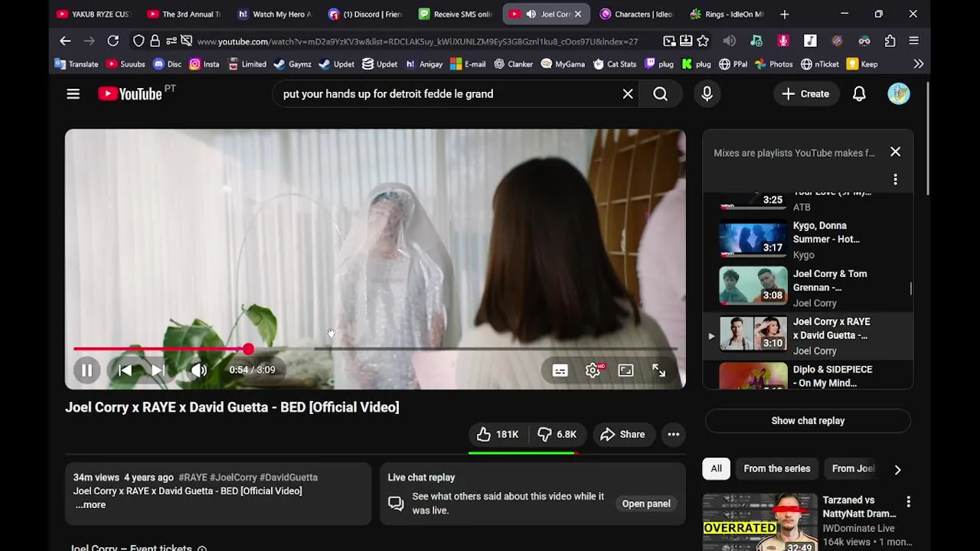Enter full screen mode
The image size is (980, 551).
point(658,370)
